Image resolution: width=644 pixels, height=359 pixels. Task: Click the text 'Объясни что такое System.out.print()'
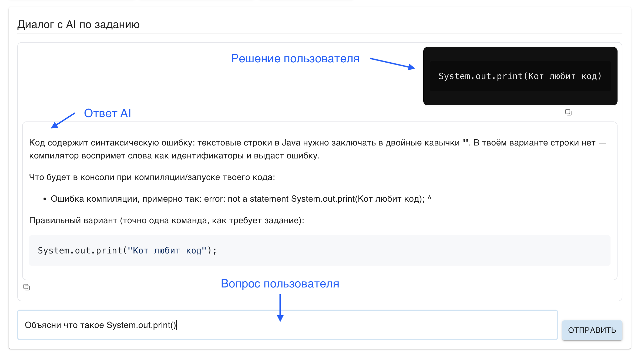[x=101, y=325]
